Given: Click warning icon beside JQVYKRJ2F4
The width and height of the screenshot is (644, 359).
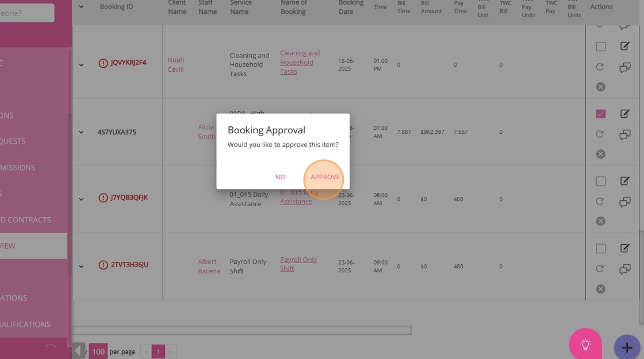Looking at the screenshot, I should pyautogui.click(x=103, y=63).
